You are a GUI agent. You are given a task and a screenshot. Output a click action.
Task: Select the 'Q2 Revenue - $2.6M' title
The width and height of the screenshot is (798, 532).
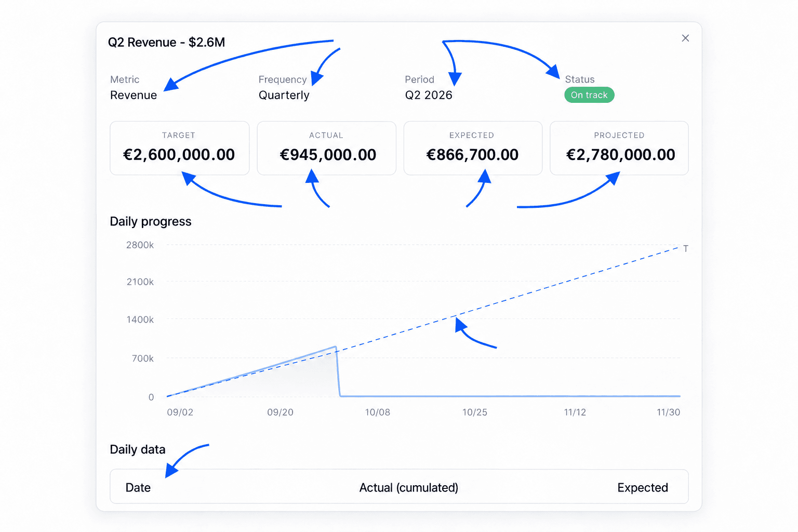click(166, 42)
